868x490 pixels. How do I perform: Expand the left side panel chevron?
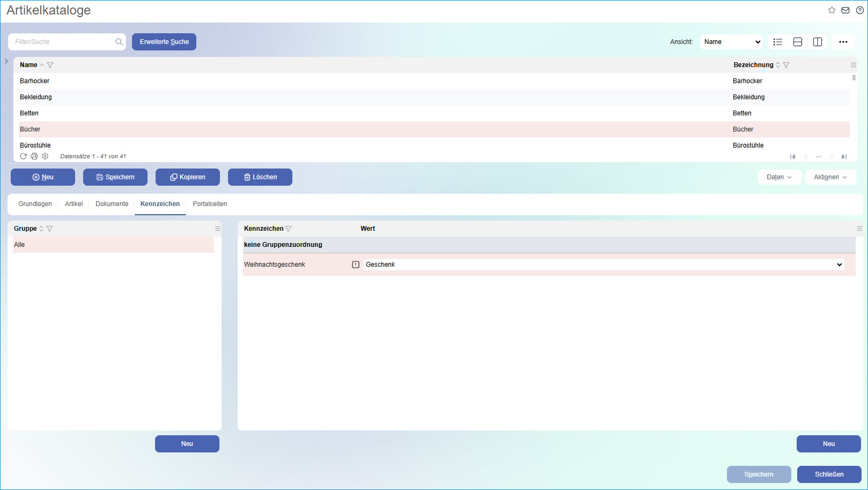point(6,61)
